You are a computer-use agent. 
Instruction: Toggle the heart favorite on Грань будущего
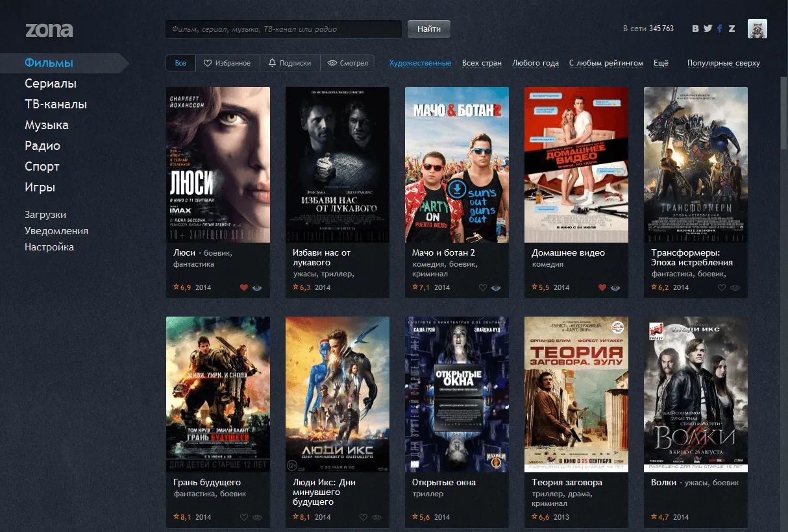point(244,517)
